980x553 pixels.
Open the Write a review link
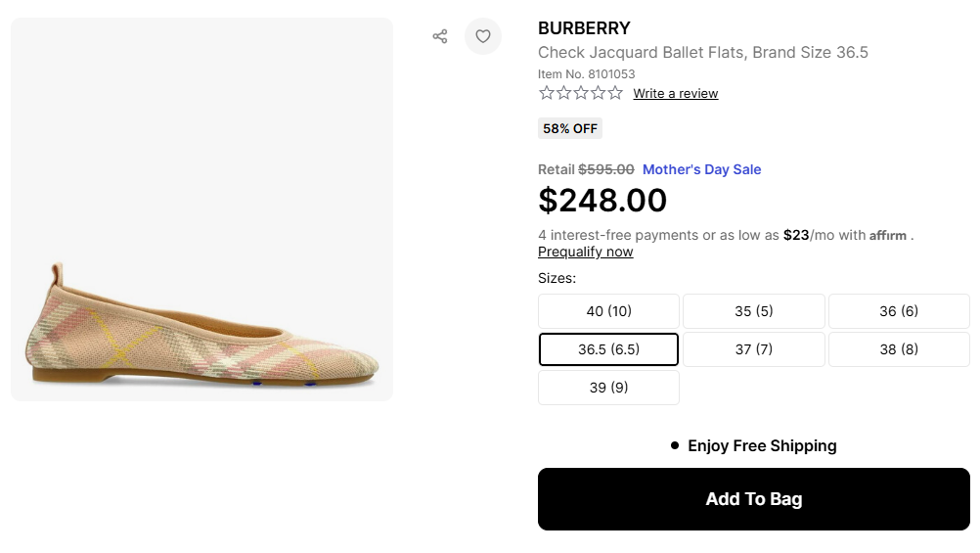pyautogui.click(x=675, y=94)
